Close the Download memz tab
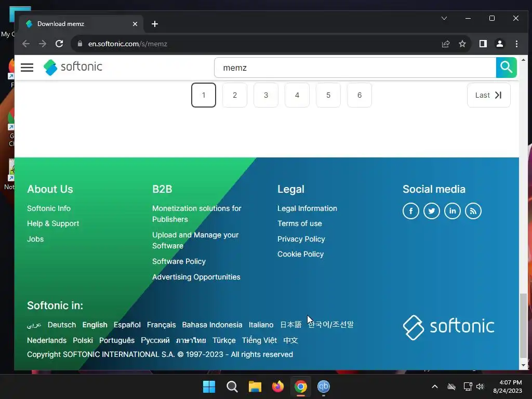The image size is (532, 399). (x=135, y=24)
